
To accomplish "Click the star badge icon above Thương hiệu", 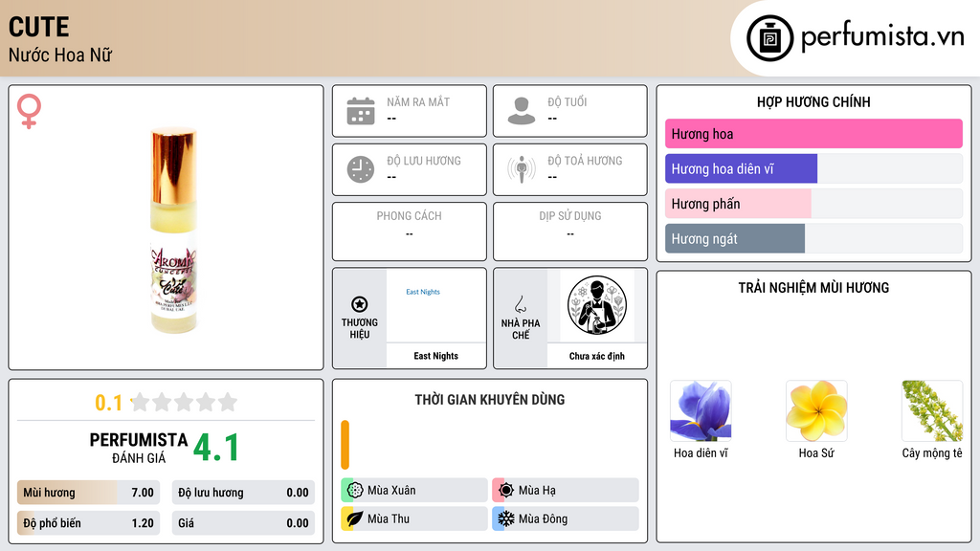I will pyautogui.click(x=360, y=304).
